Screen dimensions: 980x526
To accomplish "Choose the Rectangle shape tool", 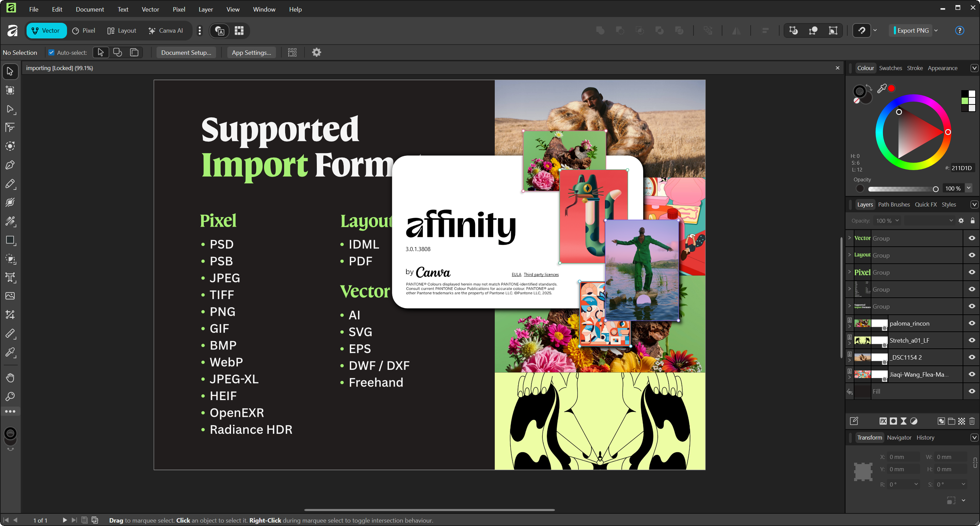I will pos(10,240).
